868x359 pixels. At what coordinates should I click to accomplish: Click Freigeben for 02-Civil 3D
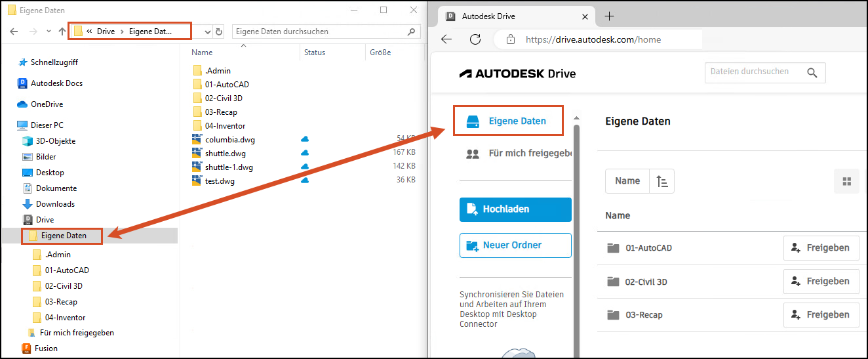[x=821, y=282]
